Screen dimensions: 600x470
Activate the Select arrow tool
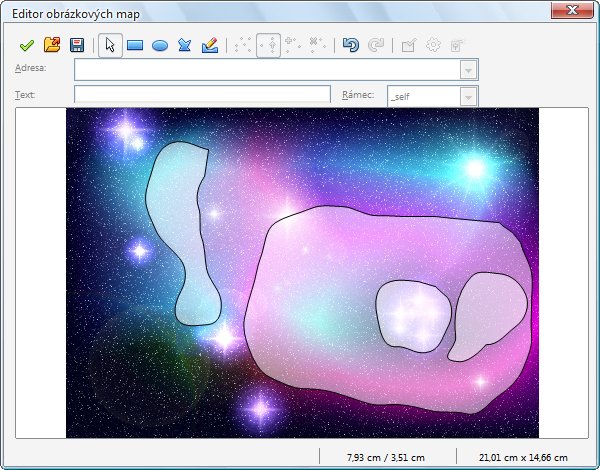tap(110, 45)
